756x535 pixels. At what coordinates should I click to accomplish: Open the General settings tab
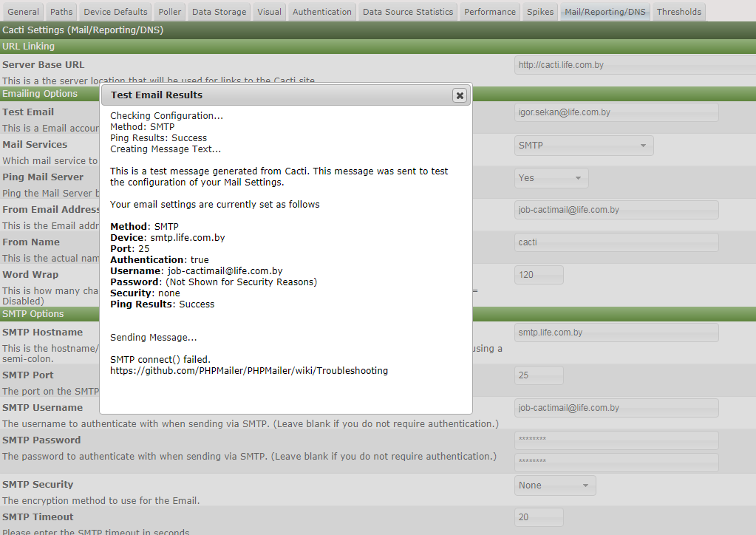pos(23,12)
